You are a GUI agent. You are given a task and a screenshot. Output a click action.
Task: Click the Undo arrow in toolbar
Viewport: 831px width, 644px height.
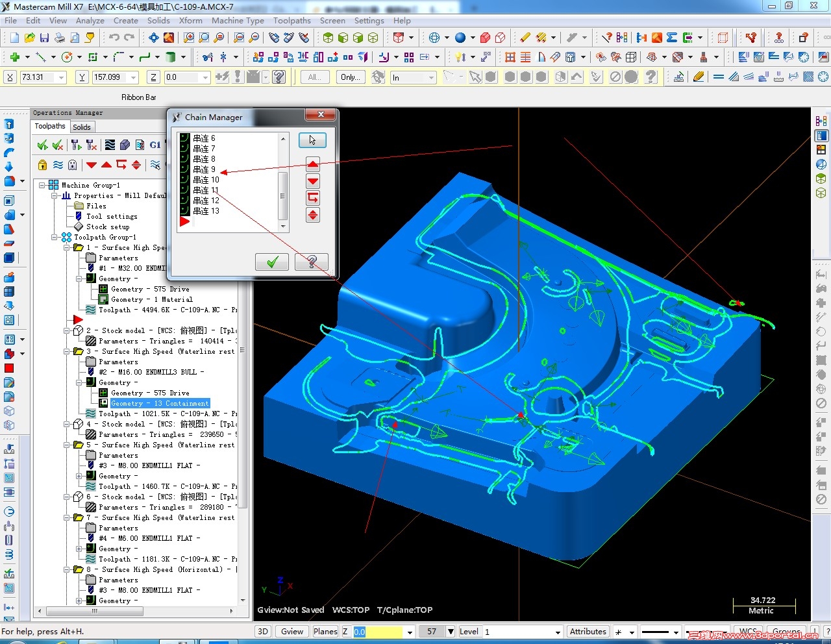coord(114,38)
